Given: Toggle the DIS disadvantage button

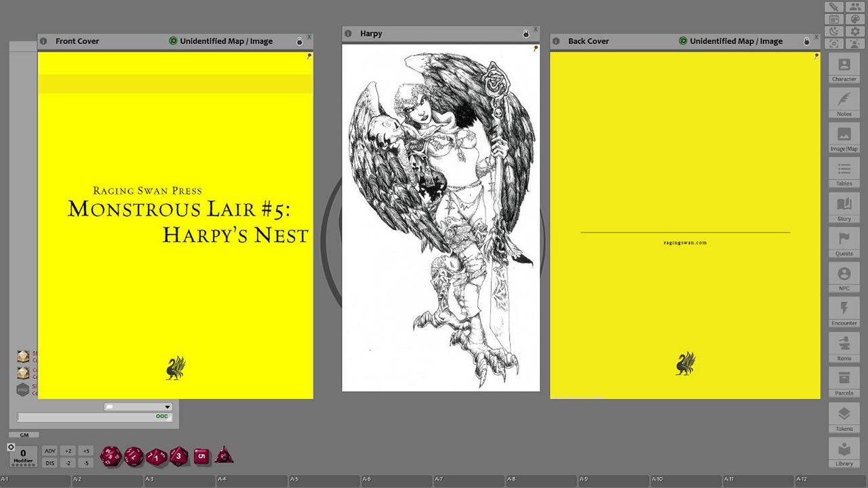Looking at the screenshot, I should click(50, 462).
